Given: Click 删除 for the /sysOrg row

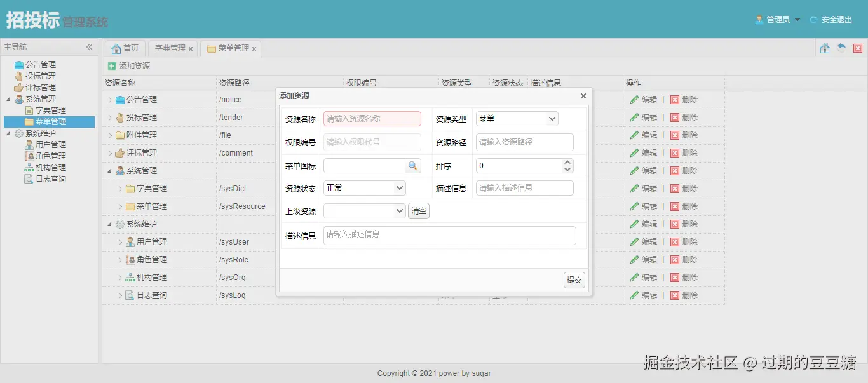Looking at the screenshot, I should point(684,278).
